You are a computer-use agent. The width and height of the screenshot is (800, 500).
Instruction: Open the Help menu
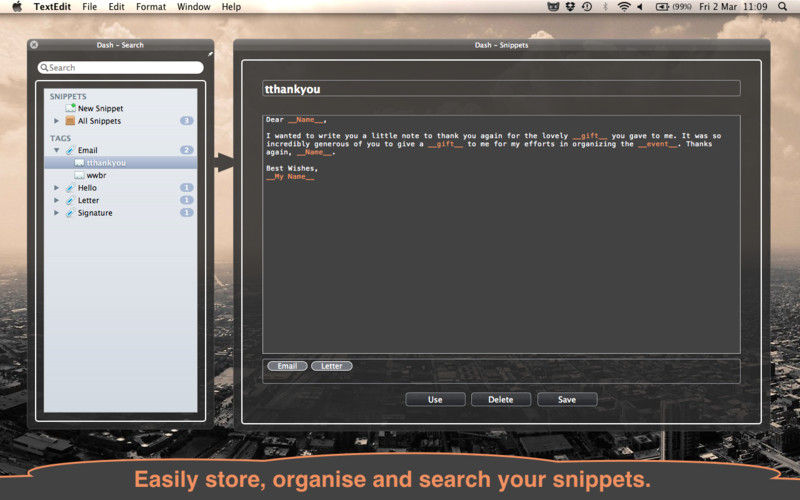tap(231, 7)
